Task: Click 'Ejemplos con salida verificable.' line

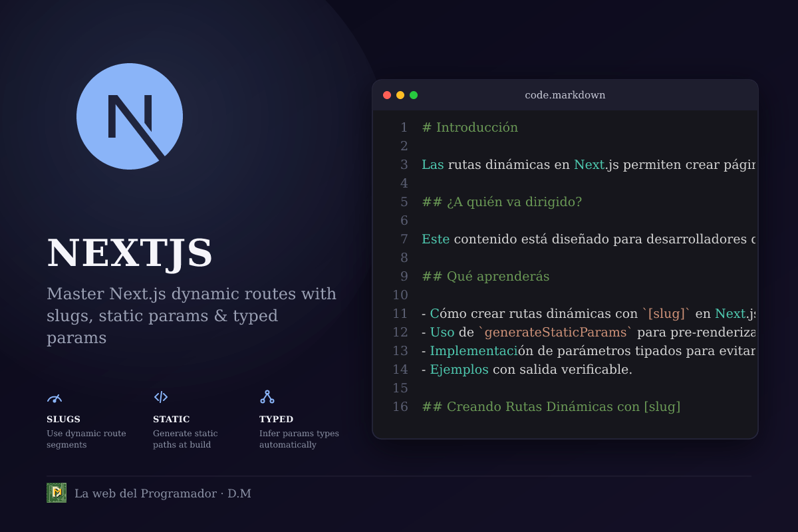Action: click(x=527, y=369)
